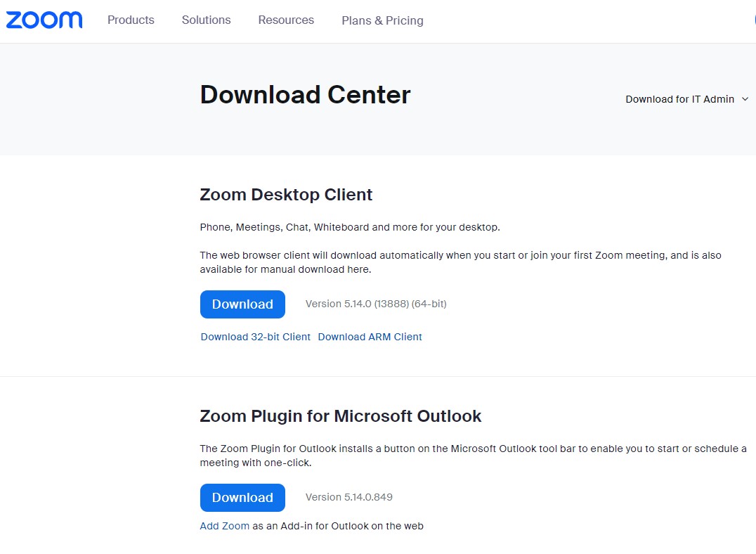Click the 'Phone, Meetings, Chat, Whiteboard' description line
The height and width of the screenshot is (554, 756).
click(349, 227)
